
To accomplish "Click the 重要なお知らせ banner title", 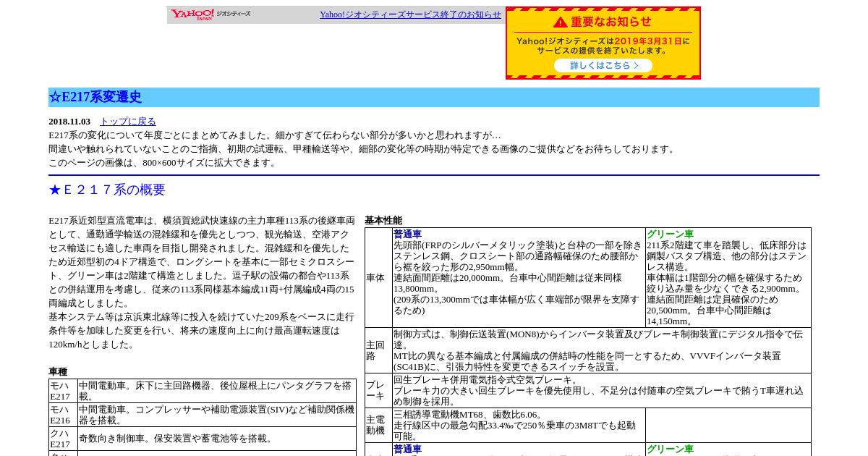I will pyautogui.click(x=611, y=22).
